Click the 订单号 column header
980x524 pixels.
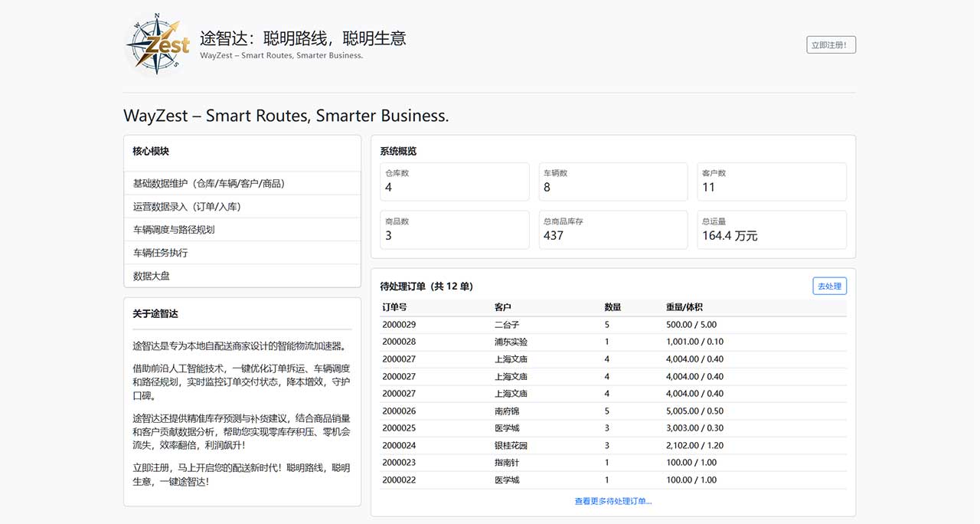coord(397,306)
